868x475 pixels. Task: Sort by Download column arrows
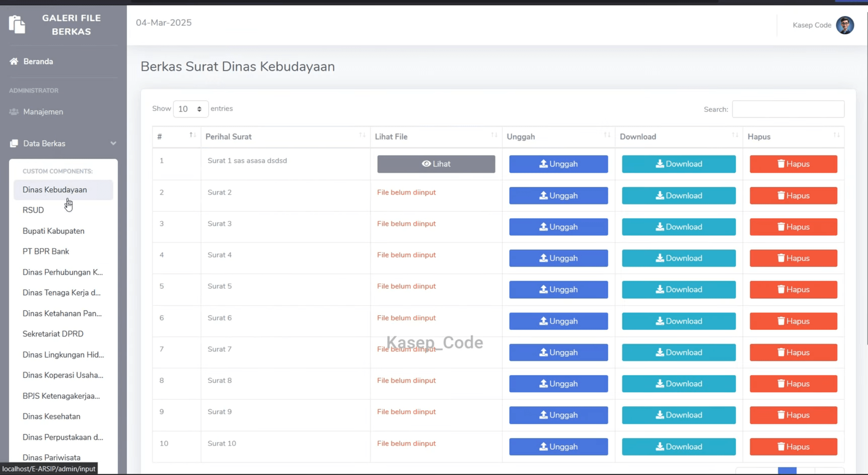pos(735,135)
